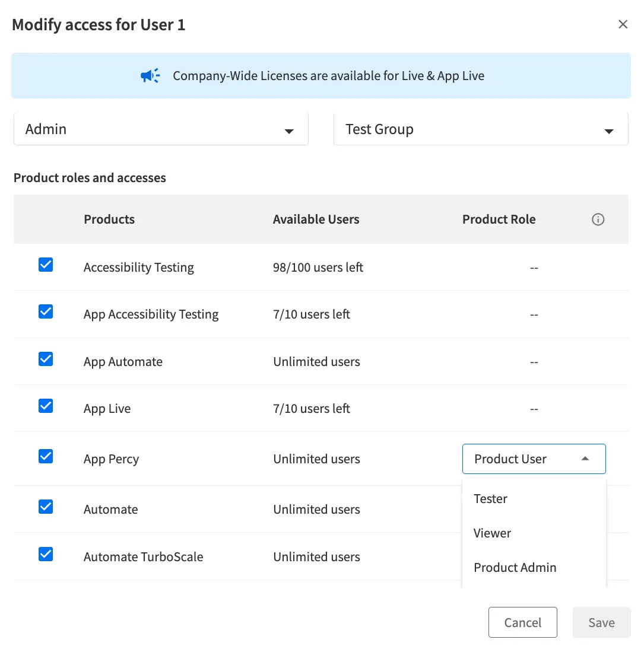This screenshot has width=644, height=649.
Task: Collapse the Product User role dropdown
Action: pyautogui.click(x=534, y=459)
